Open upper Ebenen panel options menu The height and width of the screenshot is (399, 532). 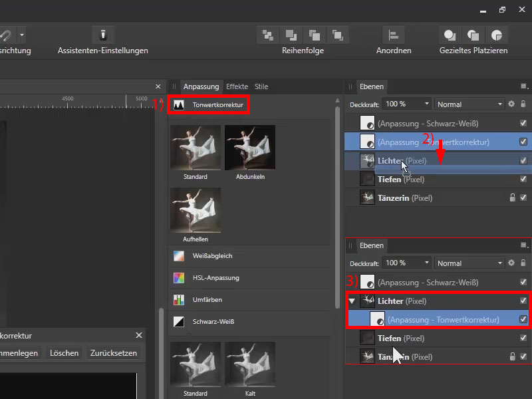tap(524, 86)
